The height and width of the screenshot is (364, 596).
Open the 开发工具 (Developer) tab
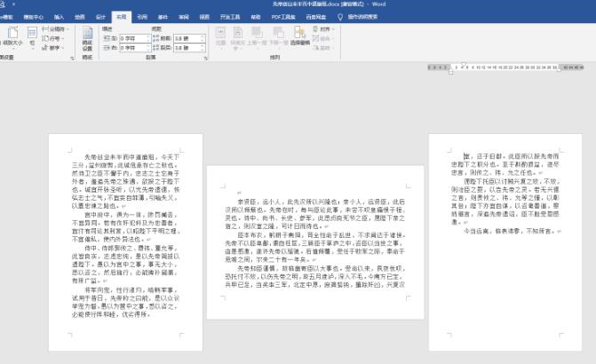pyautogui.click(x=229, y=16)
